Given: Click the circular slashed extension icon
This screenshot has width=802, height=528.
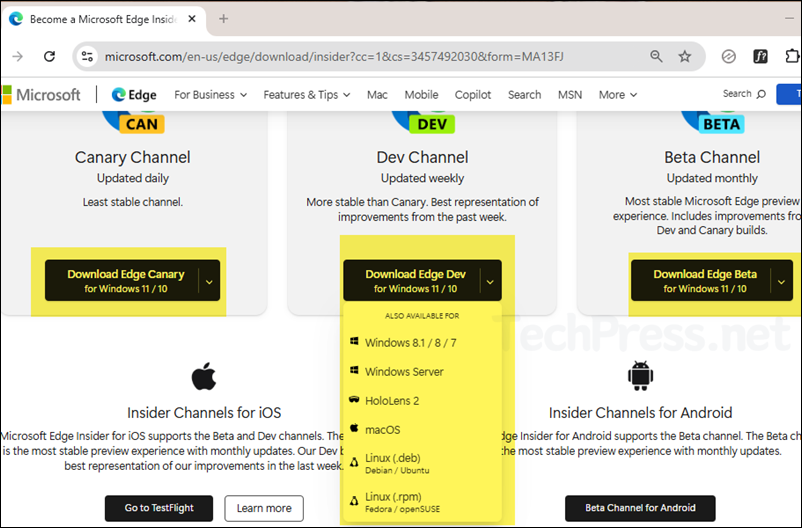Looking at the screenshot, I should (728, 56).
